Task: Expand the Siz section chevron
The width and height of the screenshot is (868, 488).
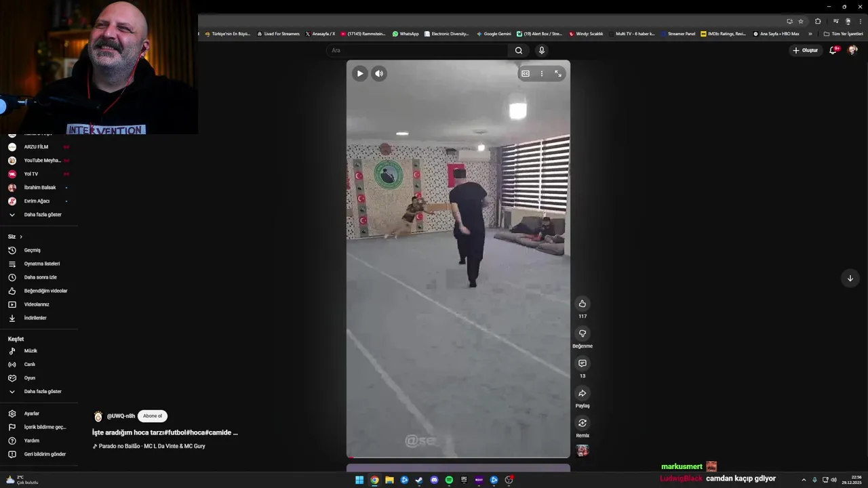Action: pyautogui.click(x=21, y=237)
